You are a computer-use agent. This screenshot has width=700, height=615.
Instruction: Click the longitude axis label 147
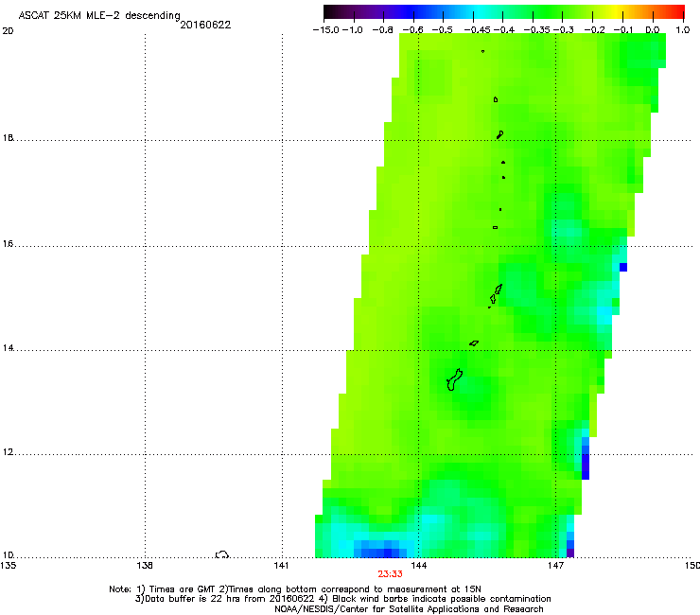tap(555, 566)
